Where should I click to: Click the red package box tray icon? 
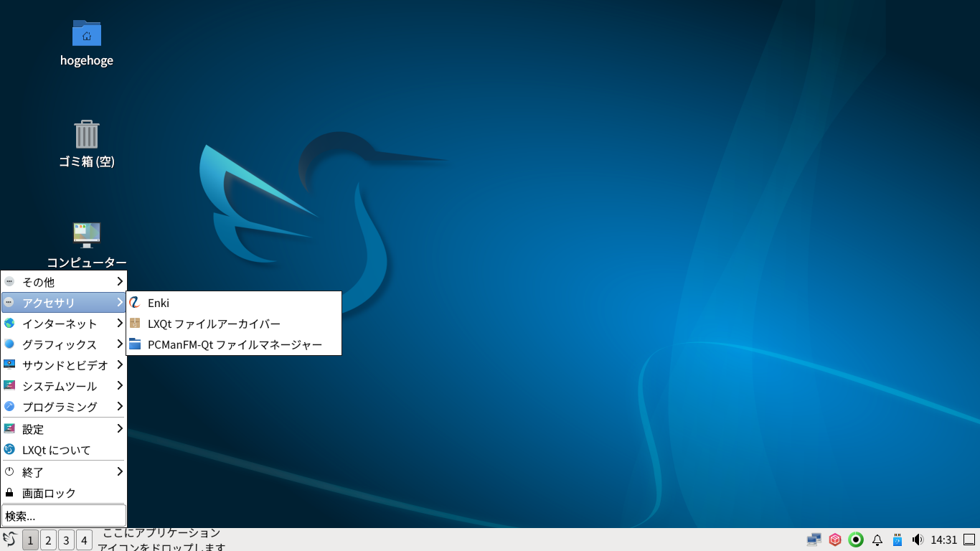click(x=835, y=540)
